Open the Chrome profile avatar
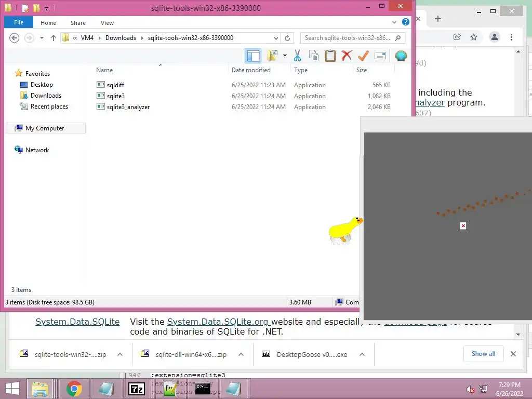Screen dimensions: 532x399 tap(495, 37)
